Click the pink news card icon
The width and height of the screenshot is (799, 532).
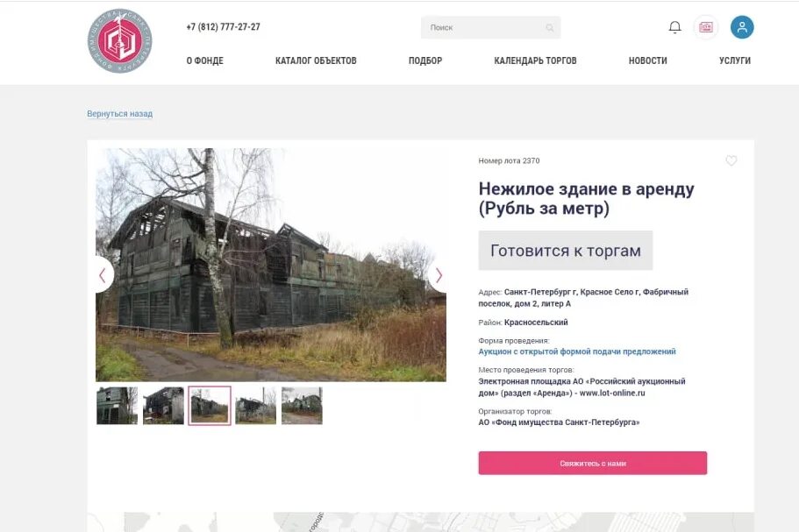706,27
